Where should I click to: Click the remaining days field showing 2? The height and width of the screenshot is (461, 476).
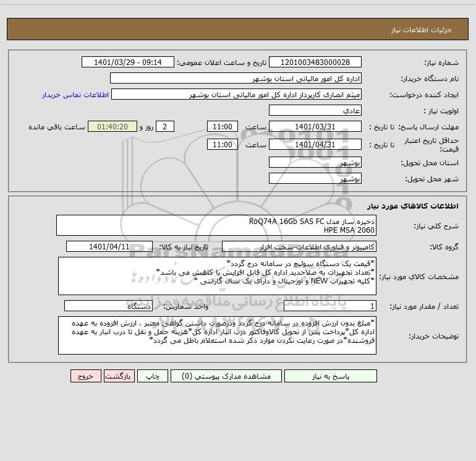[165, 126]
